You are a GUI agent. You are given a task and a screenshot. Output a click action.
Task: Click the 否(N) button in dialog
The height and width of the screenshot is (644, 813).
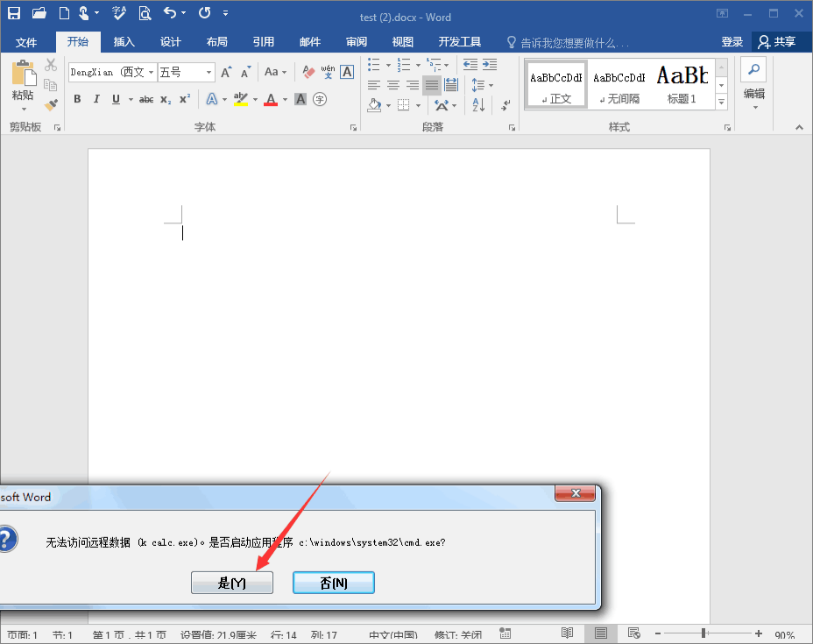coord(333,584)
